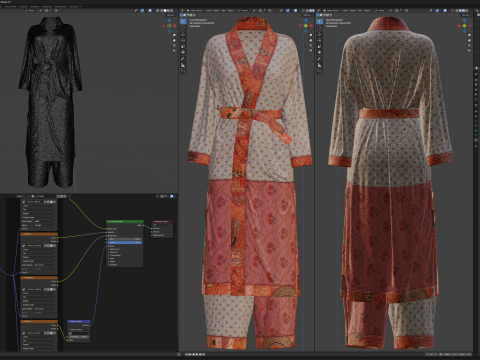Toggle node editor overlay button at top right
The height and width of the screenshot is (360, 480).
172,196
